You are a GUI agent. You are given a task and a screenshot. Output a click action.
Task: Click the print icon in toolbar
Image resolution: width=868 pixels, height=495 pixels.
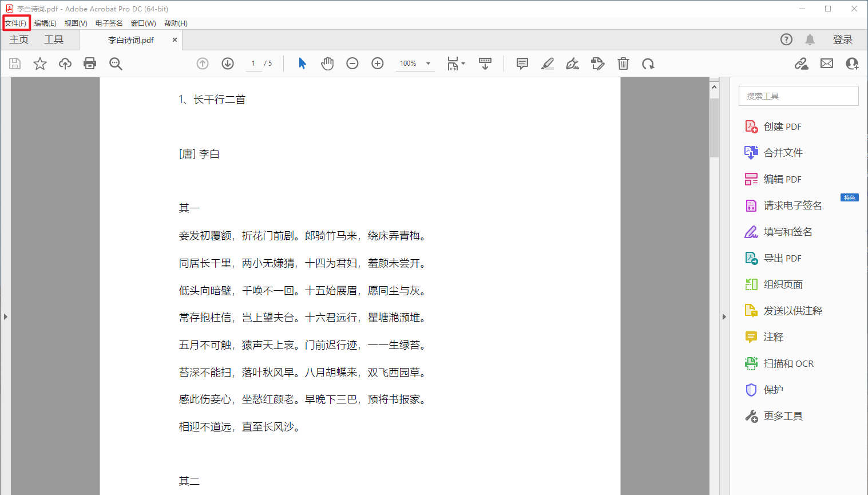[90, 64]
